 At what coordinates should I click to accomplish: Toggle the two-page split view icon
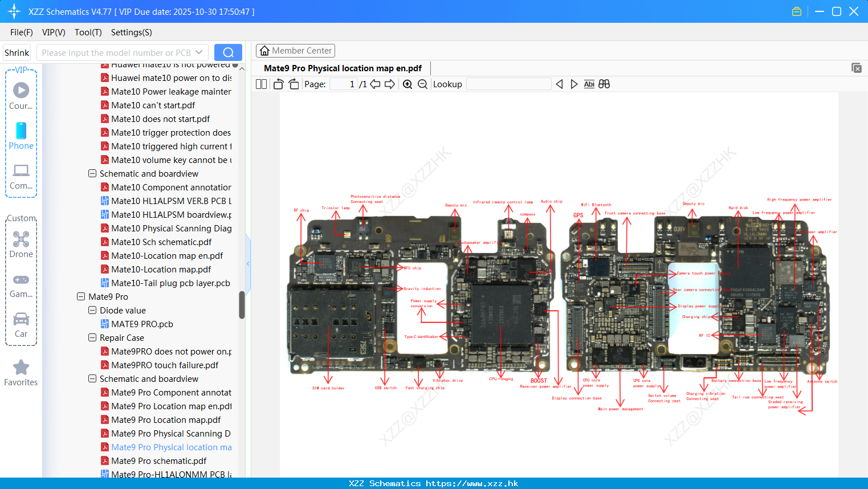pyautogui.click(x=262, y=84)
